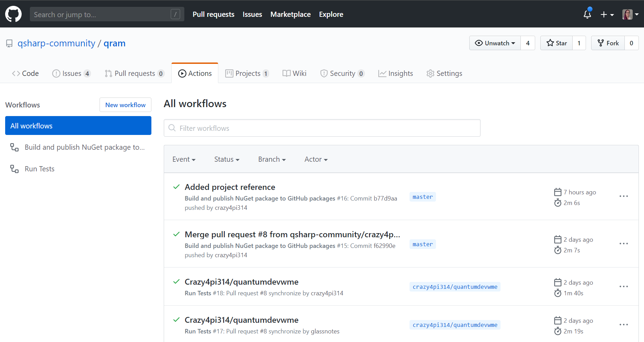Viewport: 644px width, 342px height.
Task: Open the notifications bell
Action: (587, 14)
